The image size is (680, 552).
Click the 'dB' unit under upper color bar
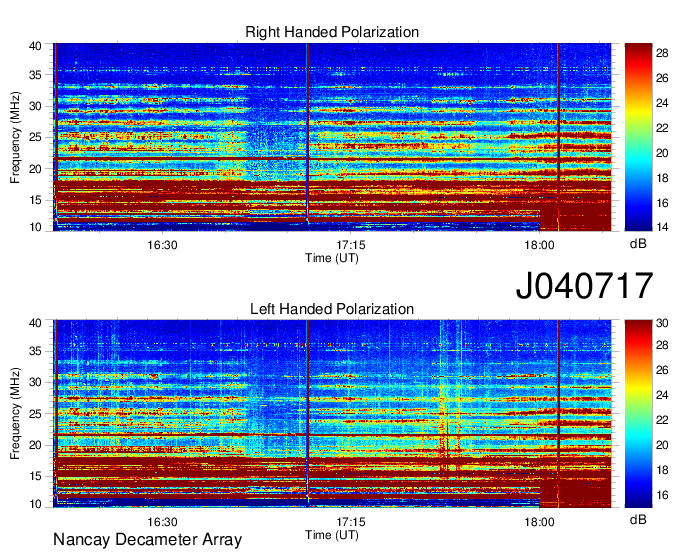pyautogui.click(x=638, y=244)
